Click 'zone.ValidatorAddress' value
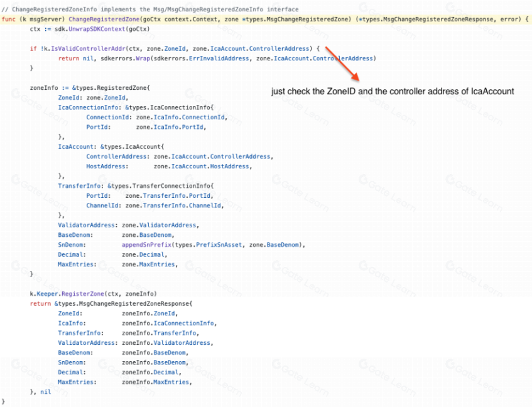 159,225
